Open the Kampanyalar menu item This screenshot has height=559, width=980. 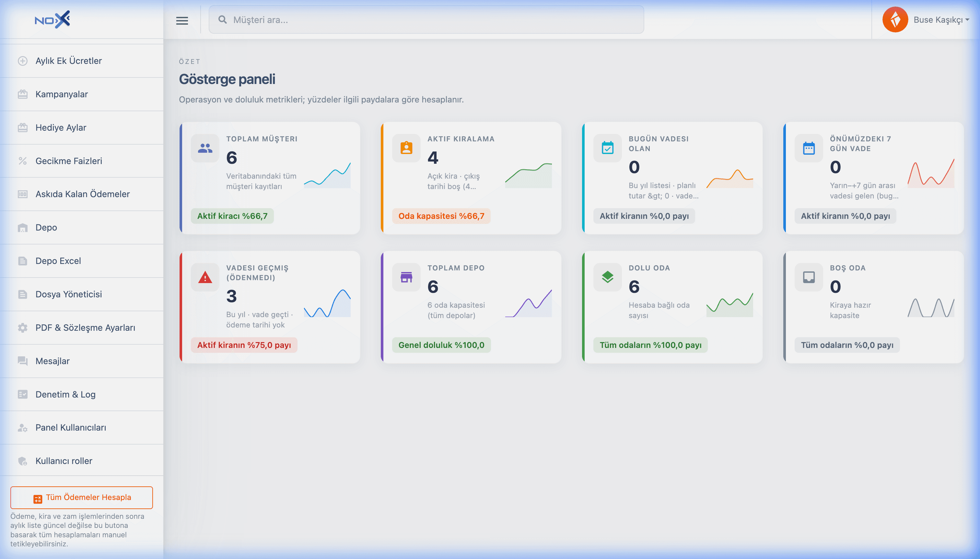tap(82, 94)
